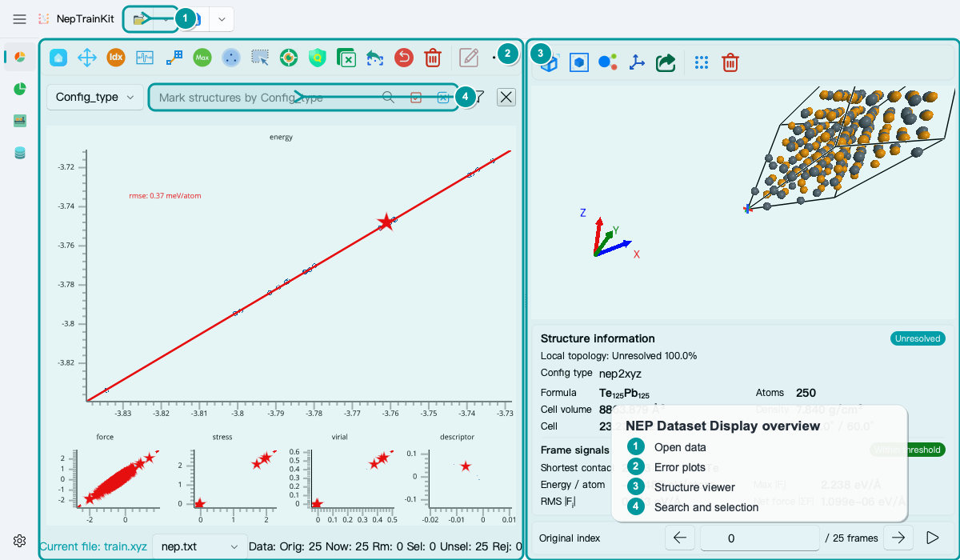Activate the rectangle selection cursor tool
The image size is (960, 560).
260,58
